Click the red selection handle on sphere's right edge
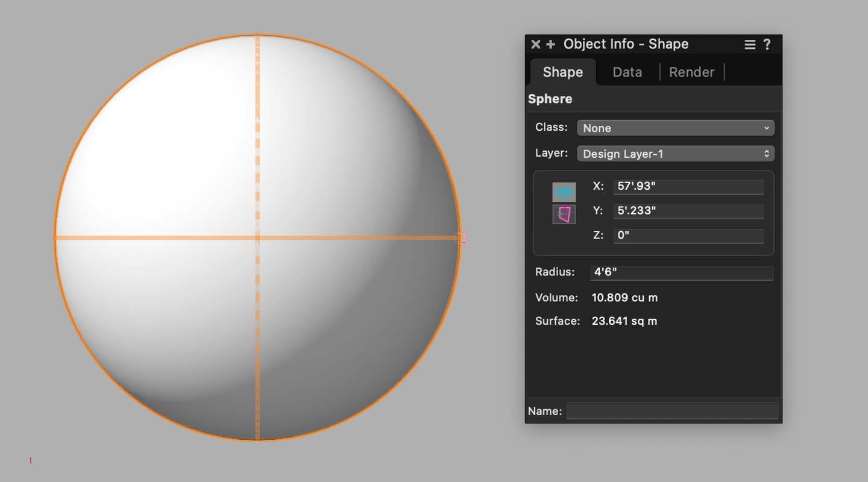This screenshot has height=482, width=868. click(x=462, y=238)
